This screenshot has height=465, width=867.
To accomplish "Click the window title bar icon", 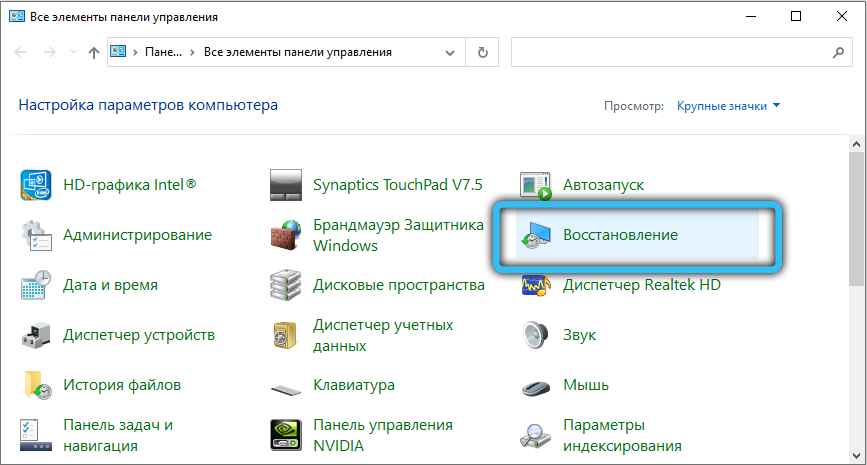I will (17, 16).
